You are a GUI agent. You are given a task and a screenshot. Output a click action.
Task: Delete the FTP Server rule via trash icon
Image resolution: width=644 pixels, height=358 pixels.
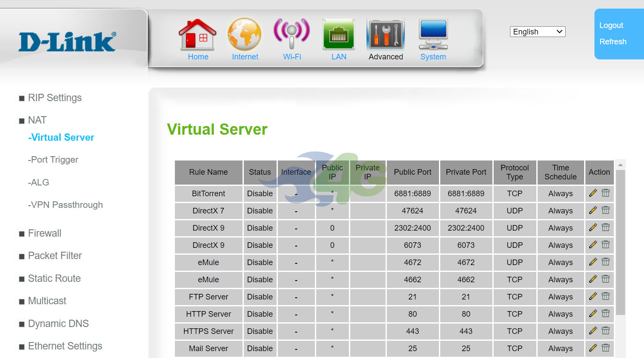(x=606, y=296)
